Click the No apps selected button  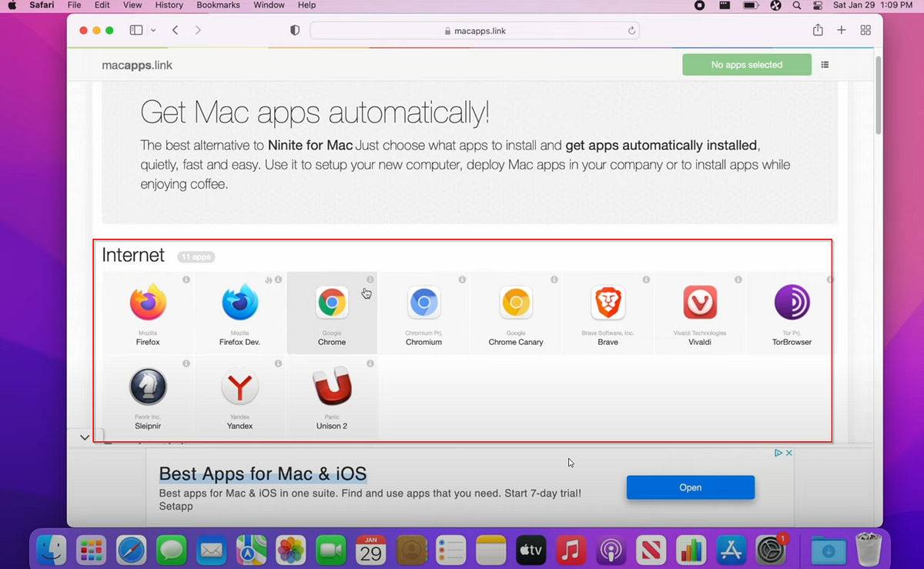(746, 65)
